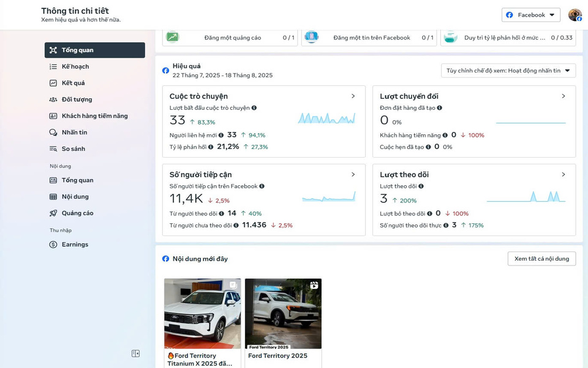Expand the Cuộc trò chuyện card chevron

(x=353, y=96)
